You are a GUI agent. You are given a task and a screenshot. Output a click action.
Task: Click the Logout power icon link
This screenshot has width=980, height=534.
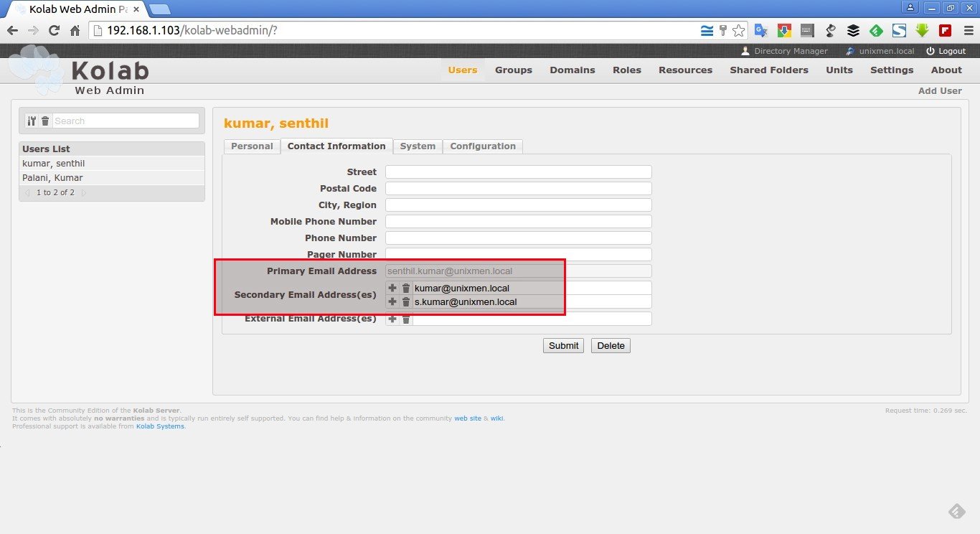click(x=946, y=51)
